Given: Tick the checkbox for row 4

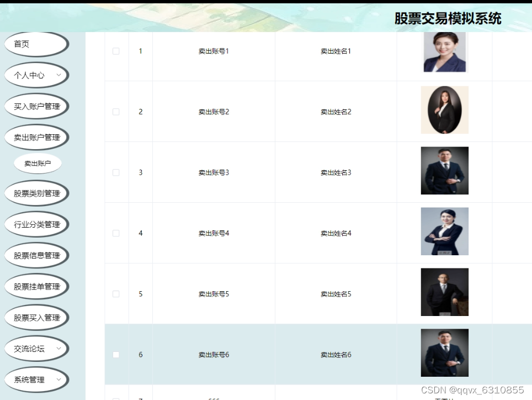Looking at the screenshot, I should 116,233.
